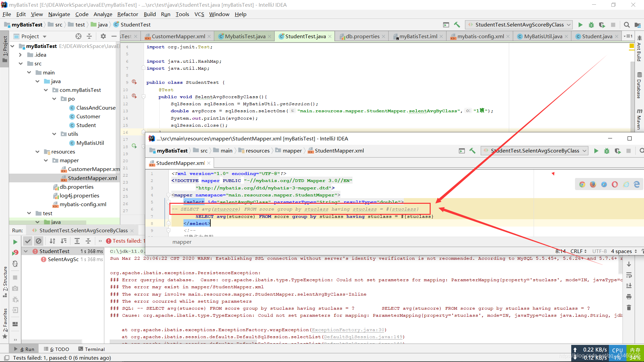Change line separator via CRLF status item
Screen dimensions: 644x362
pos(579,251)
